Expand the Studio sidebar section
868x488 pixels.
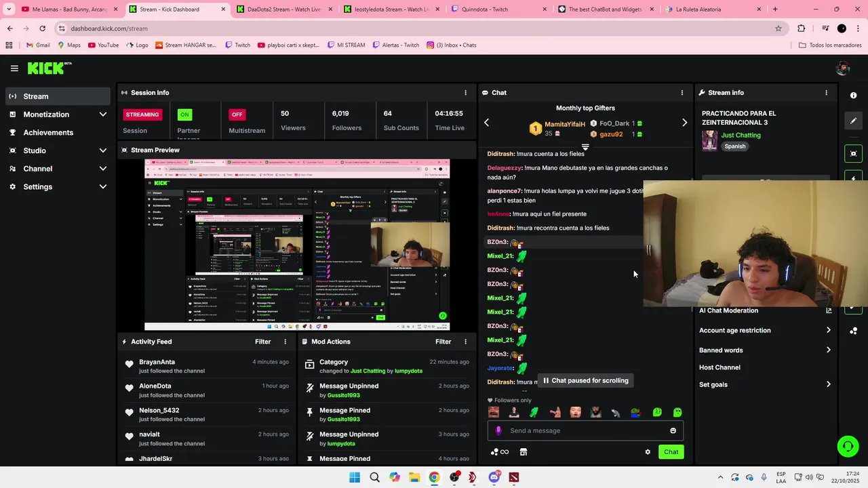(103, 150)
